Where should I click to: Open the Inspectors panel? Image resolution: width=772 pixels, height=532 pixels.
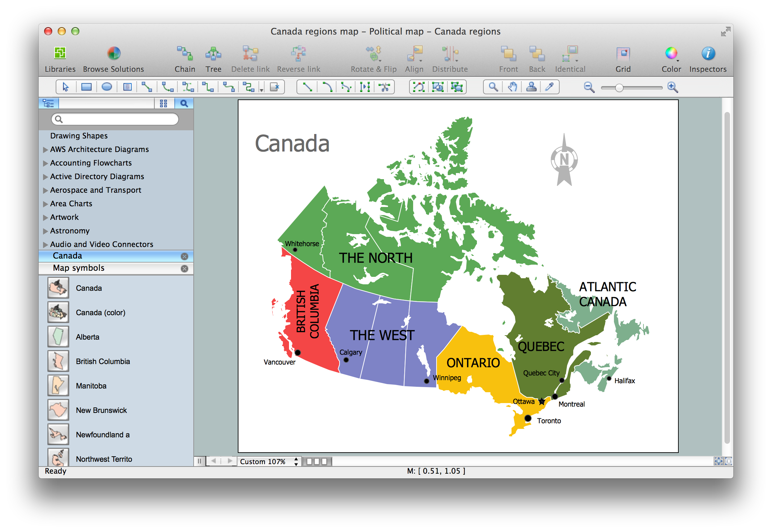coord(708,54)
